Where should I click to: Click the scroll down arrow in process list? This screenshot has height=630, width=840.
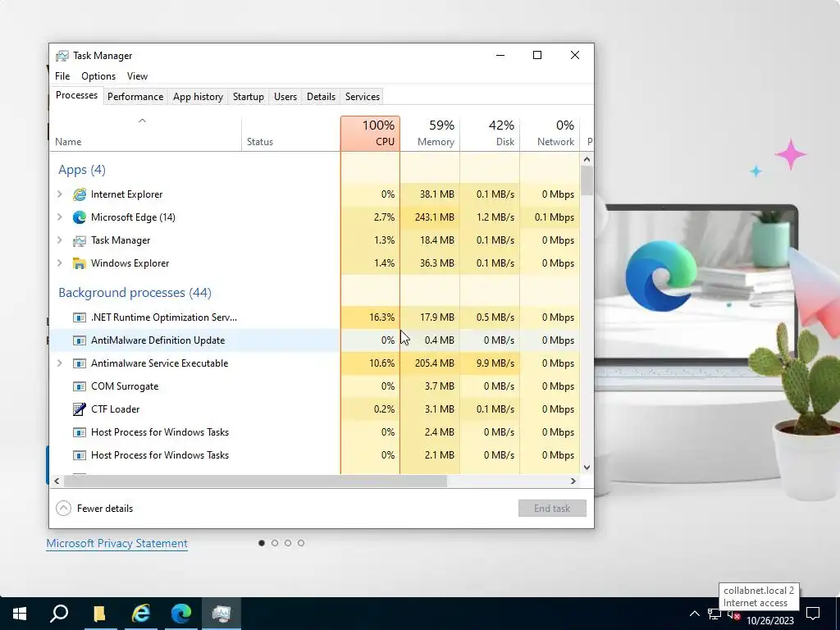(x=587, y=468)
